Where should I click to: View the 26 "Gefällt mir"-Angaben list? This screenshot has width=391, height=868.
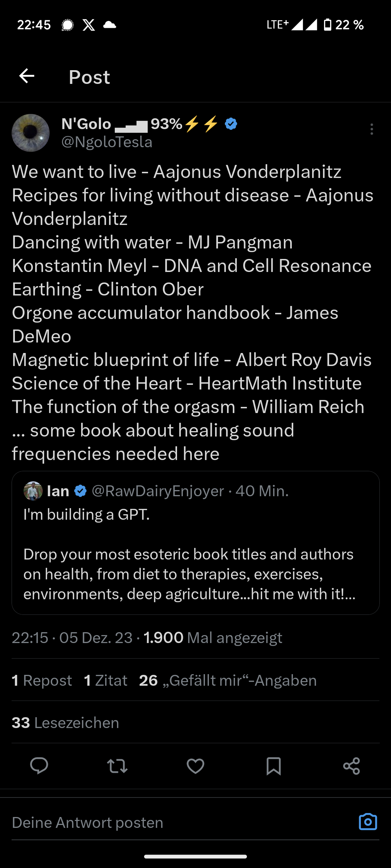coord(228,680)
